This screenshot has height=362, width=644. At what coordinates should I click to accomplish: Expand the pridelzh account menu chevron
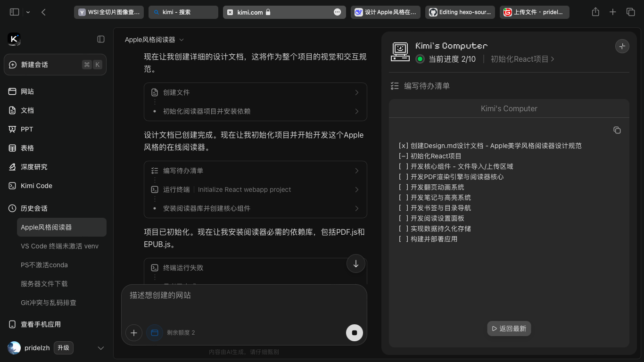click(x=100, y=348)
